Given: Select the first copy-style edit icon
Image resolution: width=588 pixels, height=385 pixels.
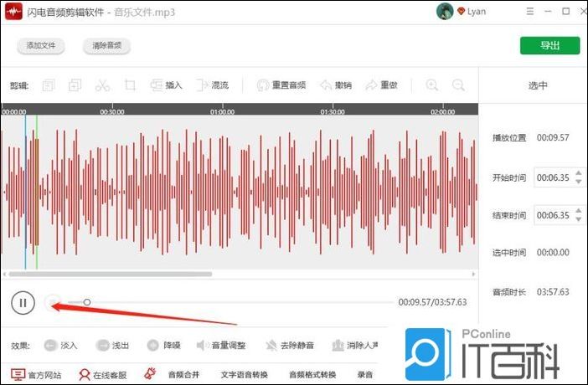Looking at the screenshot, I should click(49, 85).
